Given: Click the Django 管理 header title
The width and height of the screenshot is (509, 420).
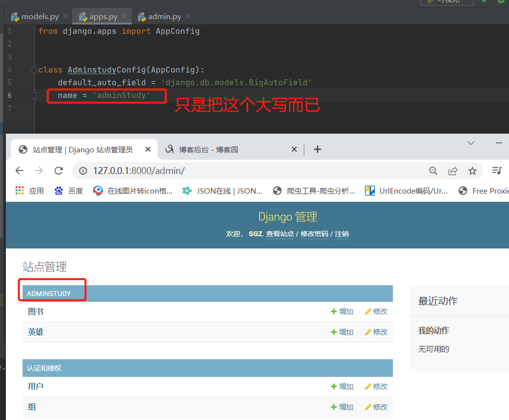Looking at the screenshot, I should (288, 217).
